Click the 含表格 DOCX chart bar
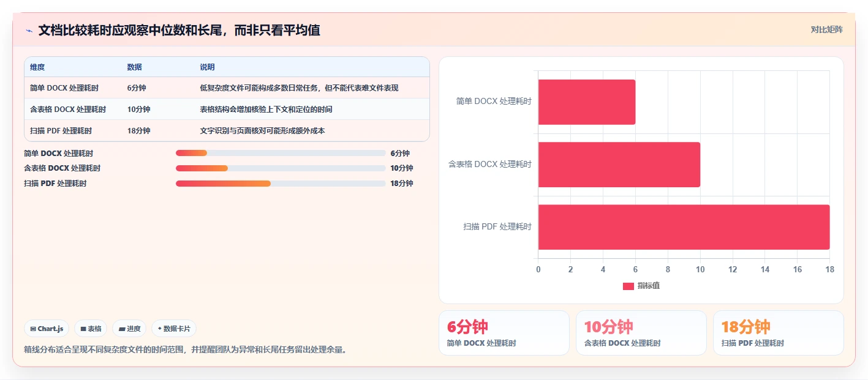 click(x=619, y=165)
